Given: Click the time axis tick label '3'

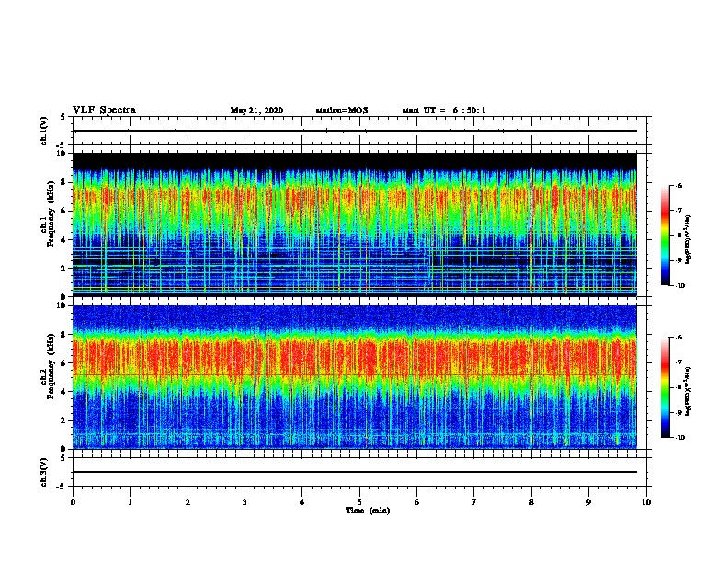Looking at the screenshot, I should 245,502.
